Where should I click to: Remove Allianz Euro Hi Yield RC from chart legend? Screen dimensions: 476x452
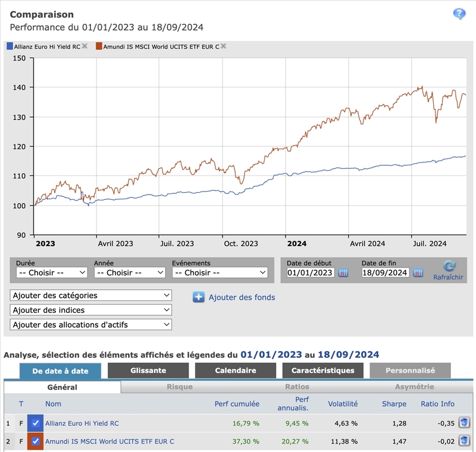click(84, 46)
